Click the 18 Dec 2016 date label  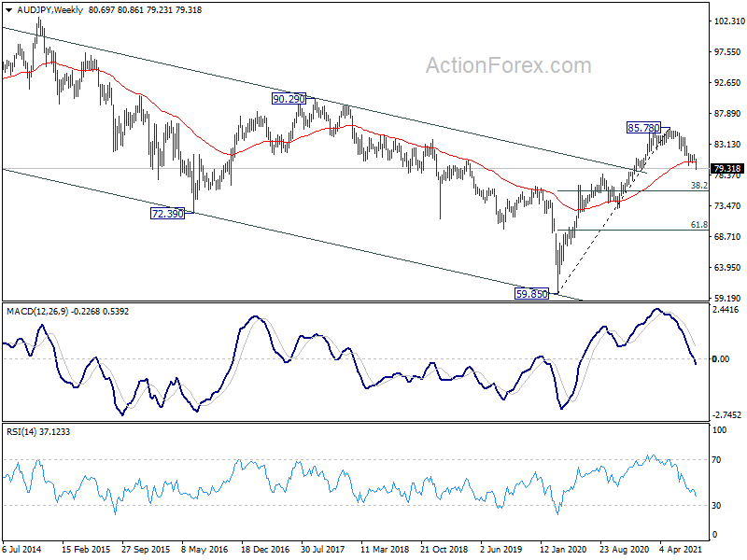tap(265, 550)
